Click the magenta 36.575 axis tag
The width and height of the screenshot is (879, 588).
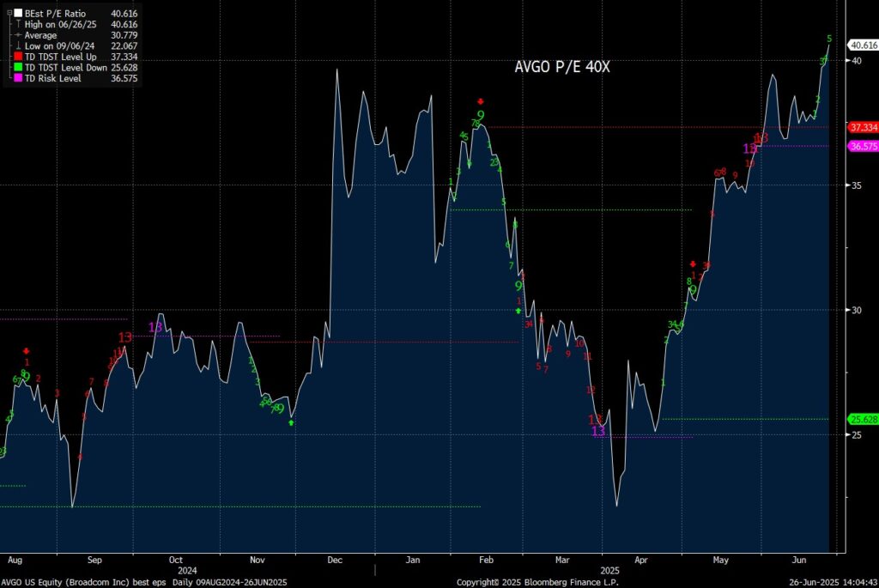click(x=864, y=146)
